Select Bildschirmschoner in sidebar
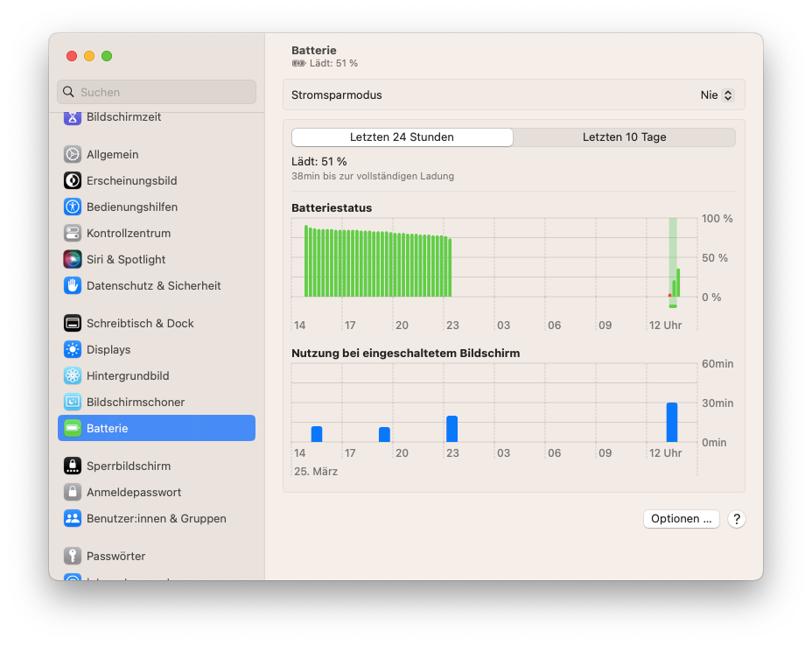 click(157, 402)
